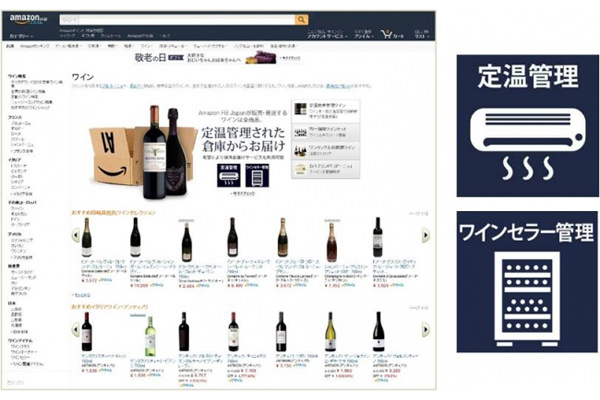Focus the Amazon search text field
Screen dimensions: 600x400
point(187,20)
